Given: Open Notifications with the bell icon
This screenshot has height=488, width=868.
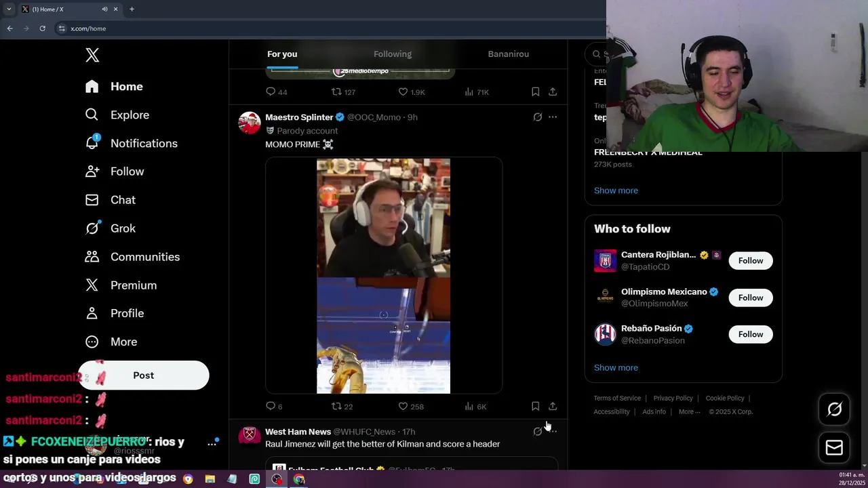Looking at the screenshot, I should click(x=131, y=144).
